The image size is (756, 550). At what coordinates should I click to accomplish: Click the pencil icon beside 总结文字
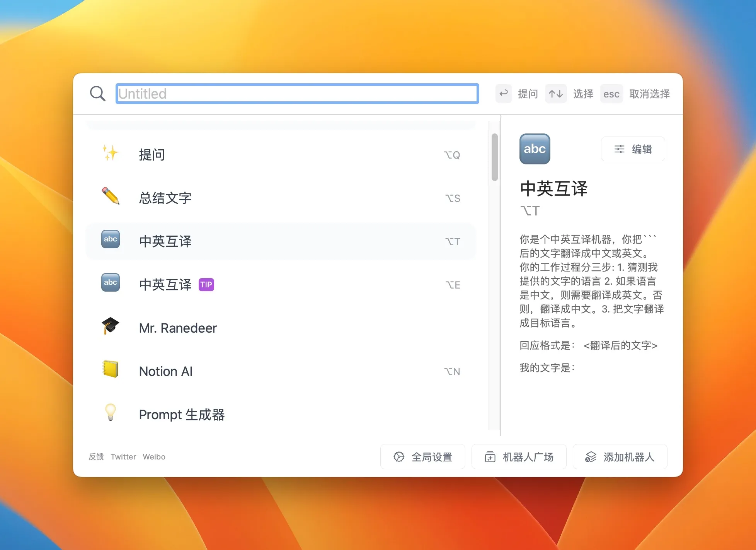[x=110, y=198]
